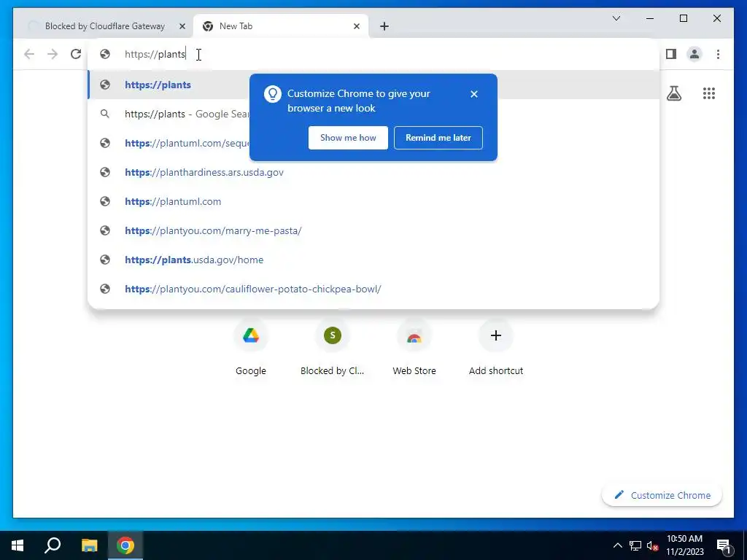Click the Show me how button

348,138
